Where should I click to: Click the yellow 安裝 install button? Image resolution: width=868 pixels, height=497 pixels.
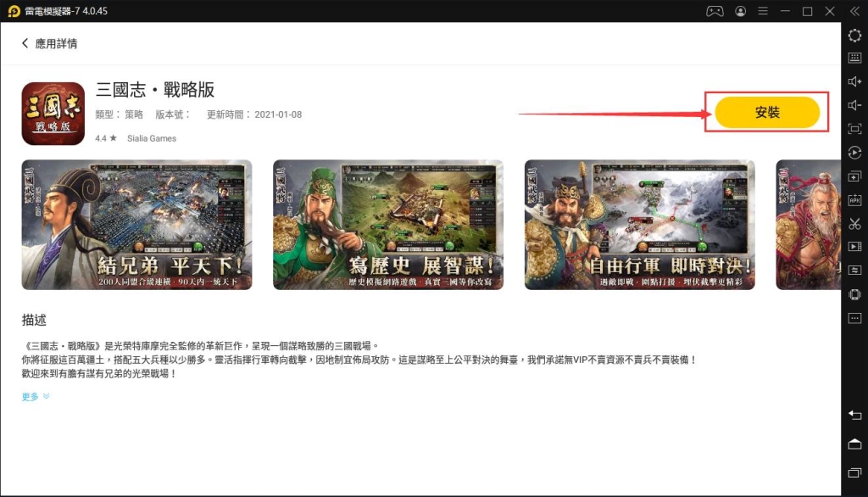[766, 113]
